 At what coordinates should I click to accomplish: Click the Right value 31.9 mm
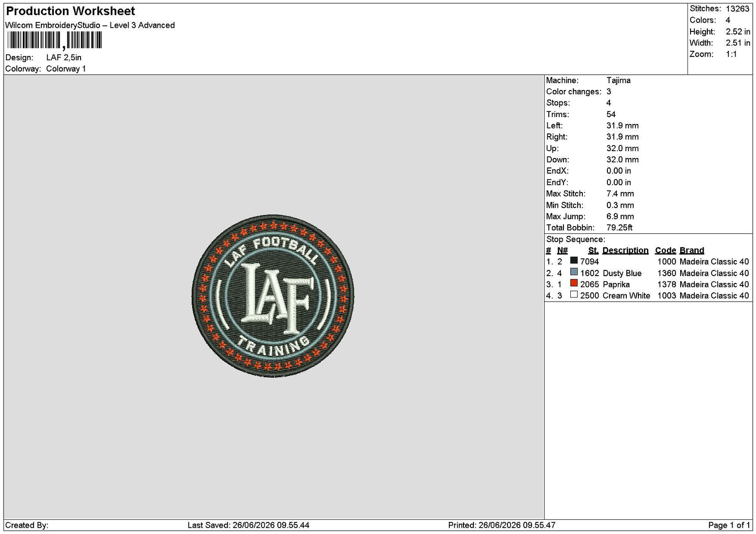click(x=623, y=137)
